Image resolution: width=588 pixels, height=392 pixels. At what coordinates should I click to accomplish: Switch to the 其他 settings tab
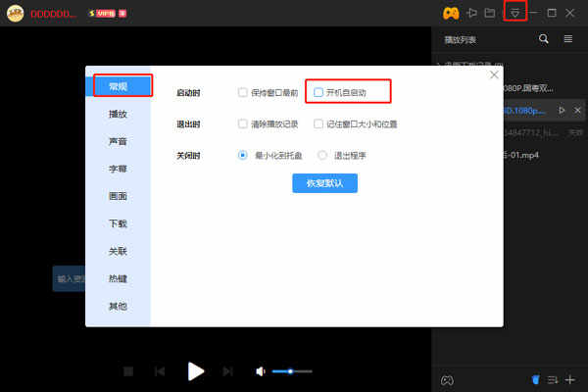point(119,307)
